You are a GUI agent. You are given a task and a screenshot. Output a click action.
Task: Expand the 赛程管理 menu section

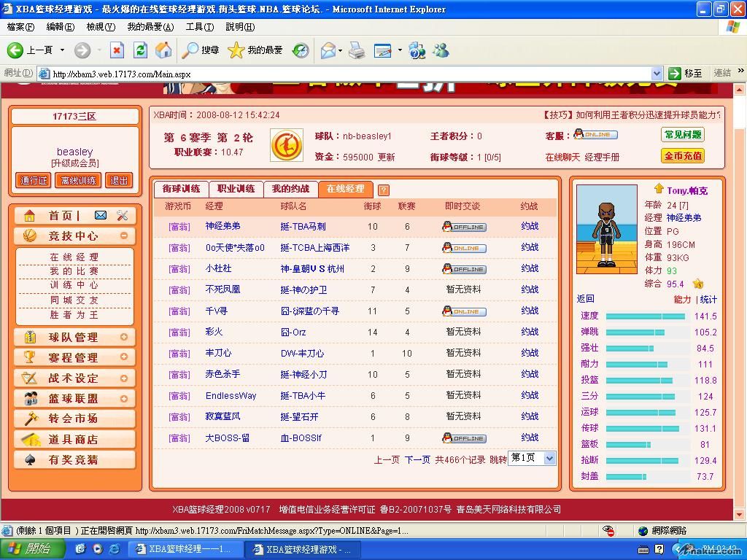click(x=124, y=357)
